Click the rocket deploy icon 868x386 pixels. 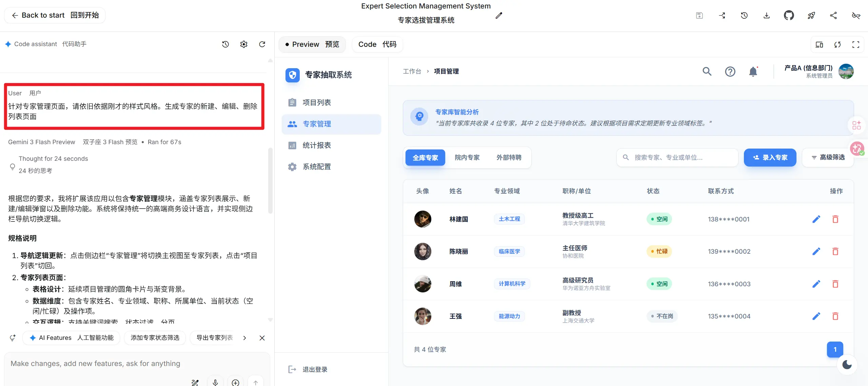[811, 15]
